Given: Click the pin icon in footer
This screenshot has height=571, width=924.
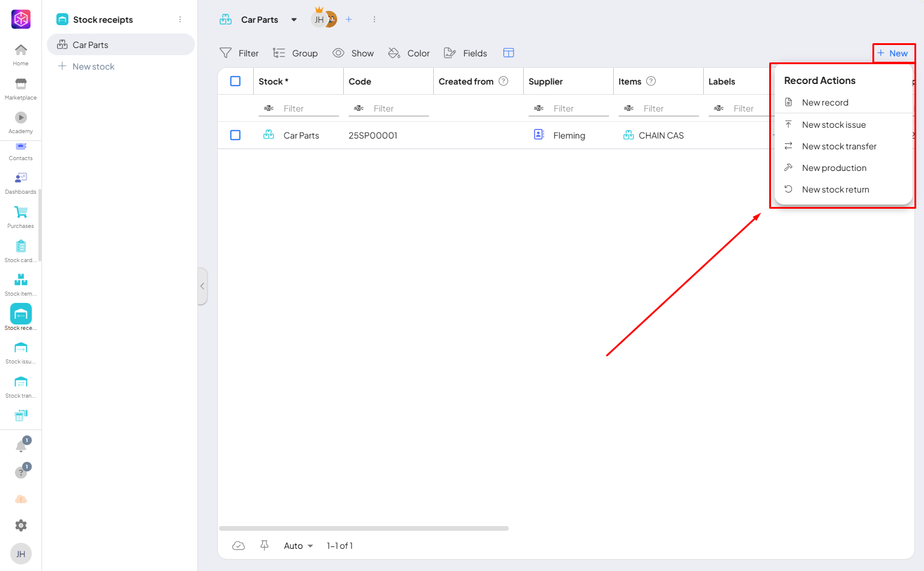Looking at the screenshot, I should 264,545.
